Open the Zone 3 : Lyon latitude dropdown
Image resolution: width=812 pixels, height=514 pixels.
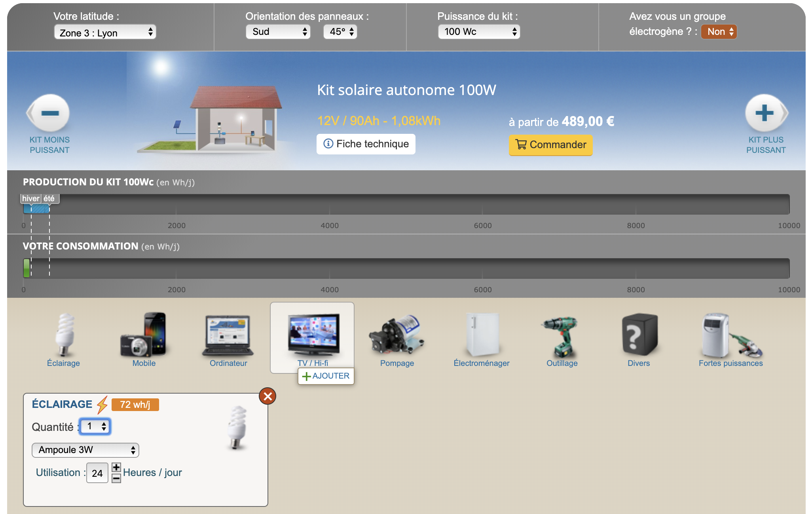tap(105, 32)
